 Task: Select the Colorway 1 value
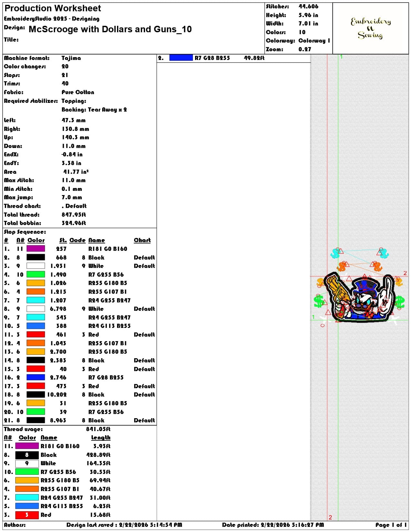click(314, 41)
